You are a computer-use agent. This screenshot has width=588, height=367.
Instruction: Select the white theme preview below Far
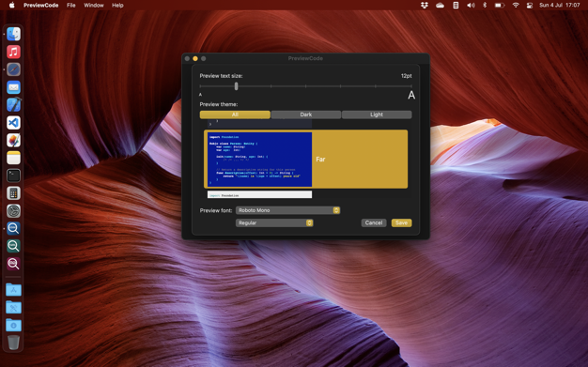coord(259,194)
